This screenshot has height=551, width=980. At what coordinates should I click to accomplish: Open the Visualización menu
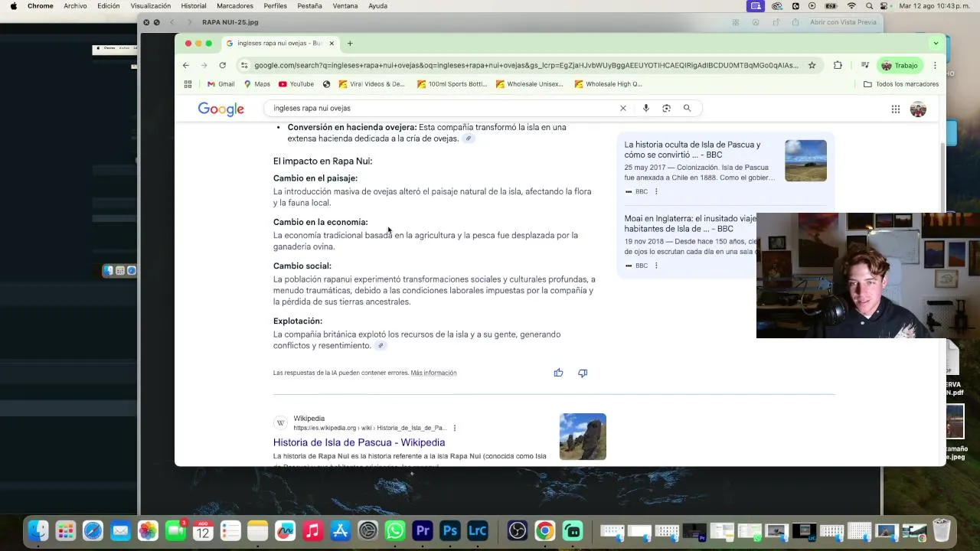coord(151,5)
